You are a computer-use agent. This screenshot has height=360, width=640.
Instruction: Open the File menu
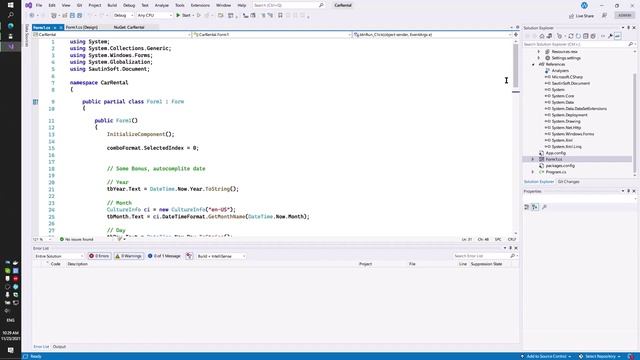tap(39, 5)
